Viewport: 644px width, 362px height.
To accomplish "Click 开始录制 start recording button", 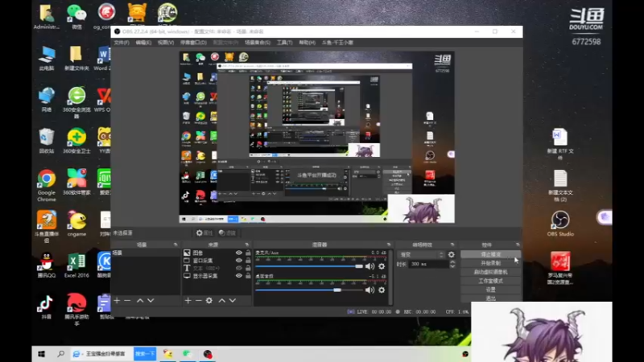I will [x=490, y=263].
